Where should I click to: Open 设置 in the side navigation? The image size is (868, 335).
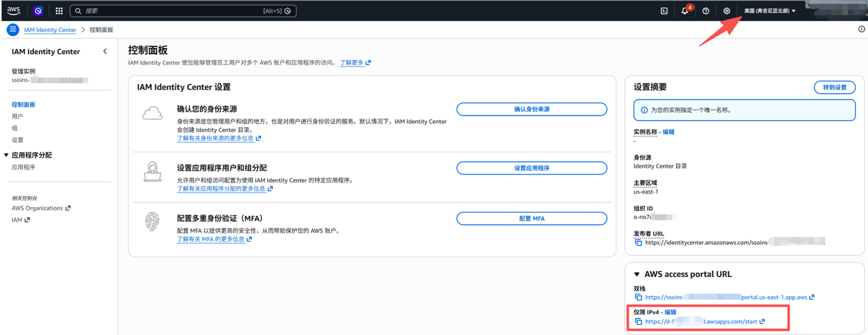(18, 140)
